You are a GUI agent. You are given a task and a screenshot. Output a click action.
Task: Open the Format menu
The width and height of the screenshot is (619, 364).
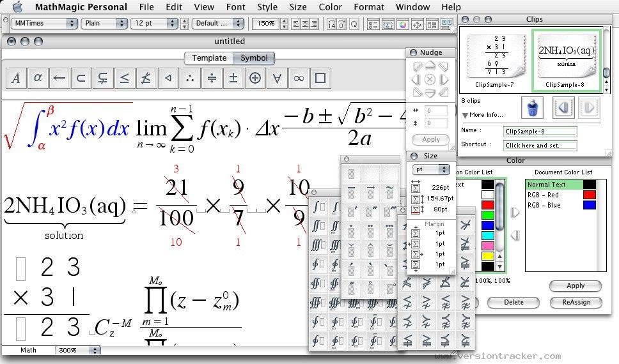(x=369, y=7)
